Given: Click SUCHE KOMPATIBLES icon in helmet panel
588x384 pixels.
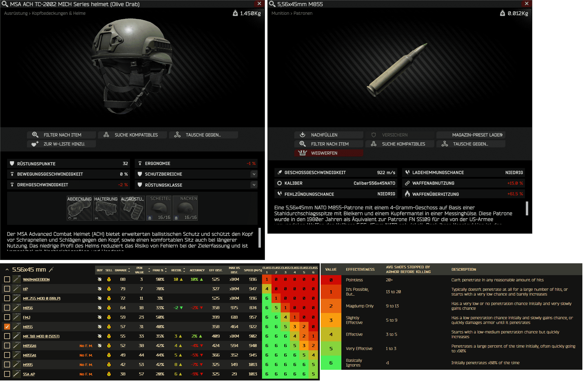Looking at the screenshot, I should tap(106, 135).
